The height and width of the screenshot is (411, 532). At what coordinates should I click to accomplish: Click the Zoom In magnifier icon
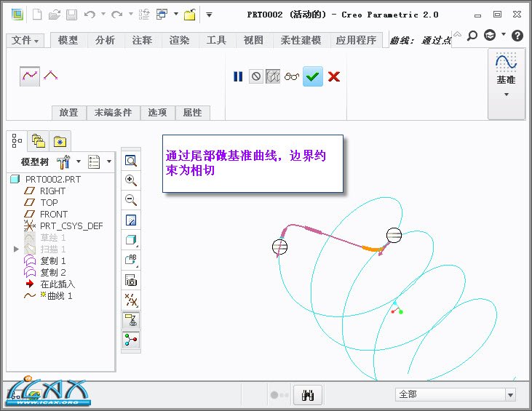pos(131,180)
